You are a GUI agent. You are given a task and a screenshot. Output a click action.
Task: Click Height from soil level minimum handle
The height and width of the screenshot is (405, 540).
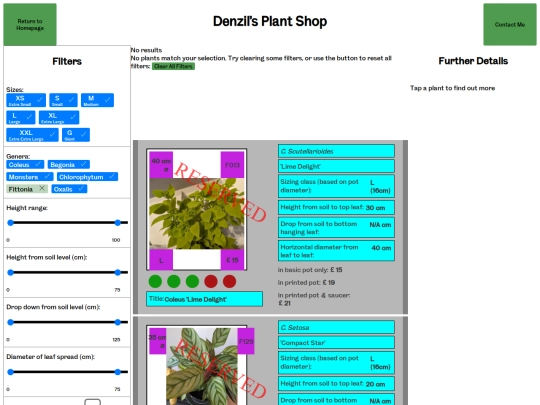(x=11, y=272)
